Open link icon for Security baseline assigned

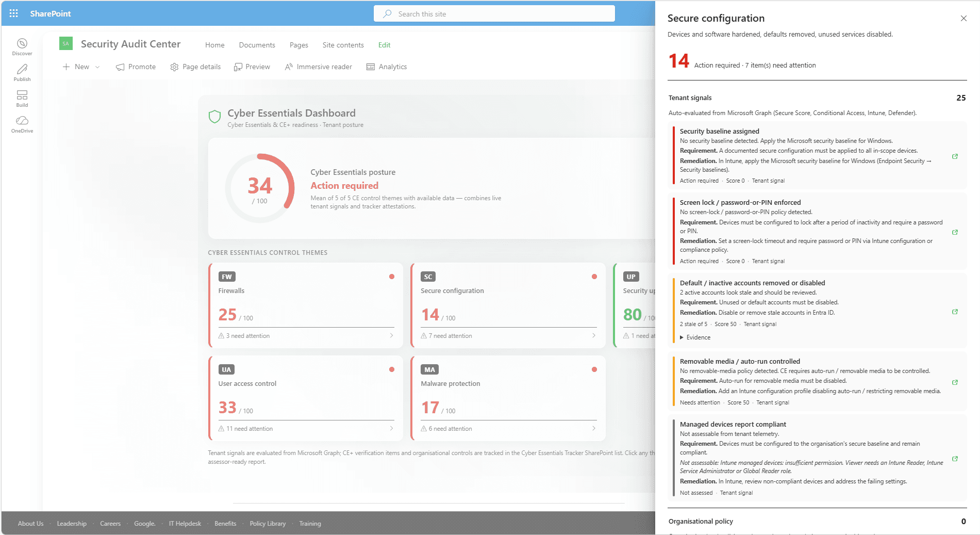tap(955, 156)
